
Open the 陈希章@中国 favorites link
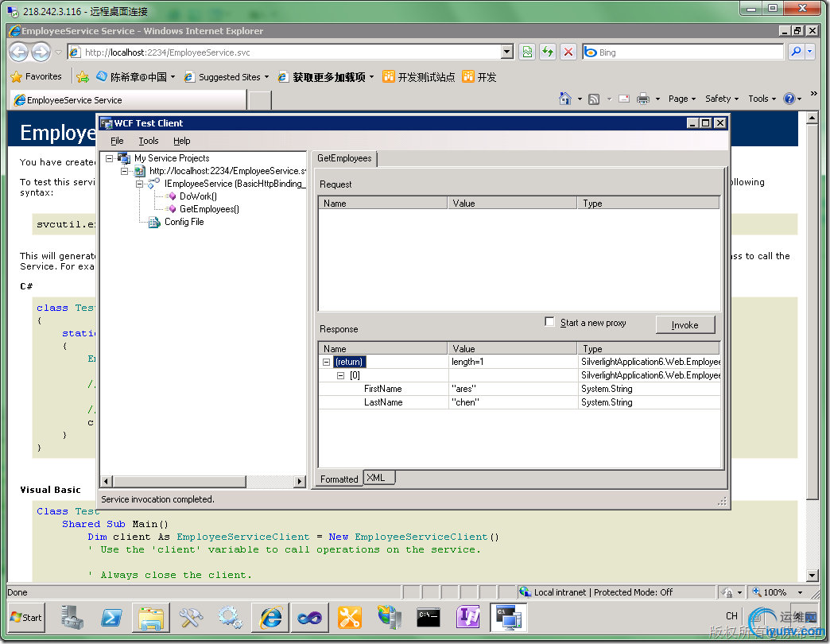[135, 77]
